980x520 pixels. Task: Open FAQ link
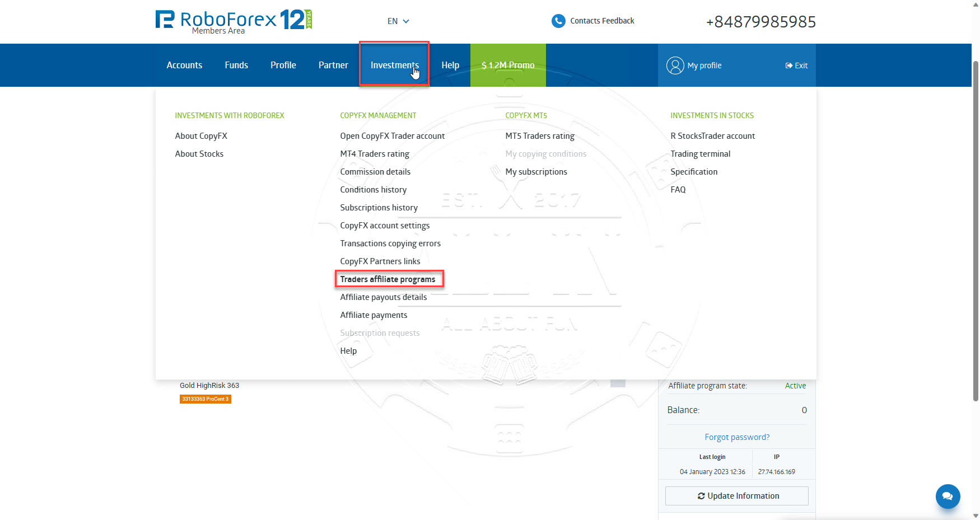[x=678, y=190]
